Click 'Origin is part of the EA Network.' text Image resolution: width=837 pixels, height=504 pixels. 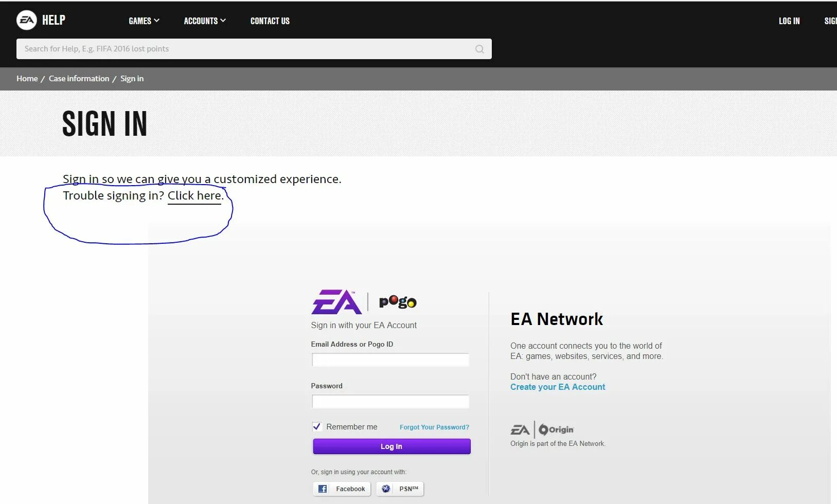tap(558, 444)
